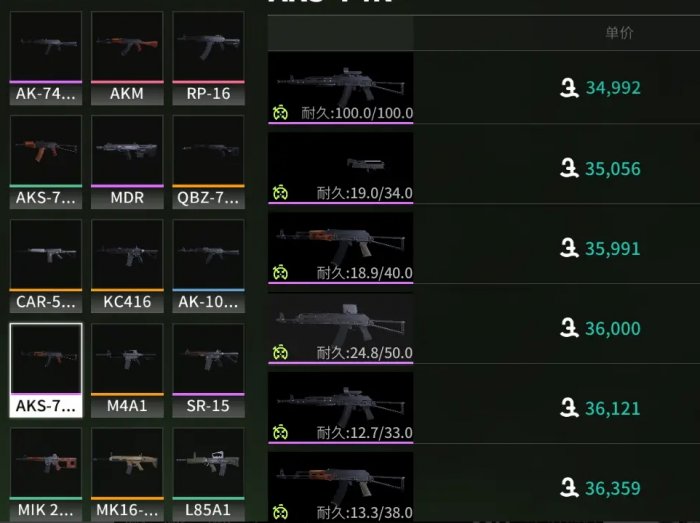Click the AK-10 weapon tile

click(208, 266)
